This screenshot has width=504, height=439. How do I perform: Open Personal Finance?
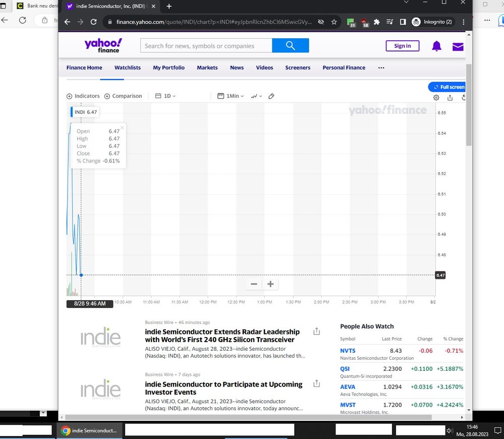pos(344,68)
